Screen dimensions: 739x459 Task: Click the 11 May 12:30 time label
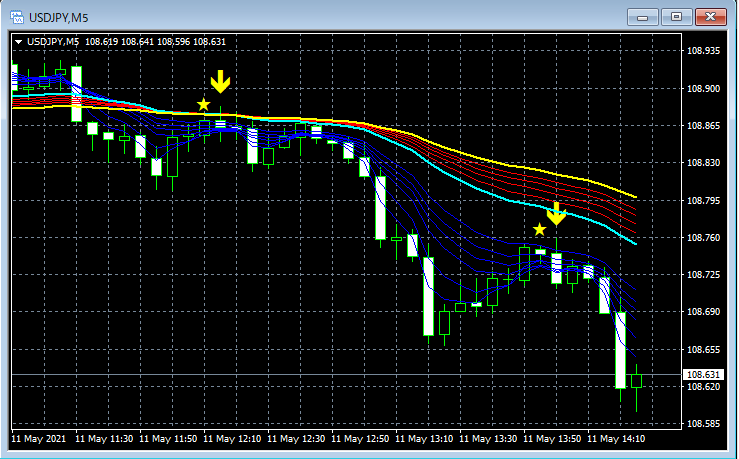click(296, 439)
